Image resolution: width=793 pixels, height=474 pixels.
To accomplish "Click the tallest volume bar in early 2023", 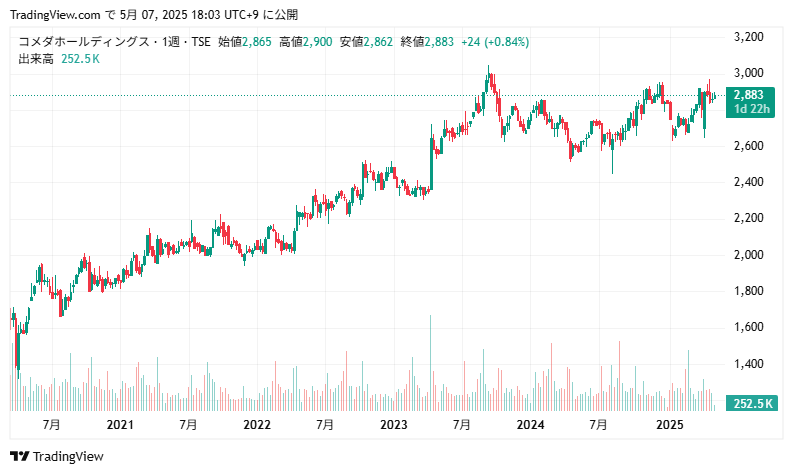I will click(430, 363).
